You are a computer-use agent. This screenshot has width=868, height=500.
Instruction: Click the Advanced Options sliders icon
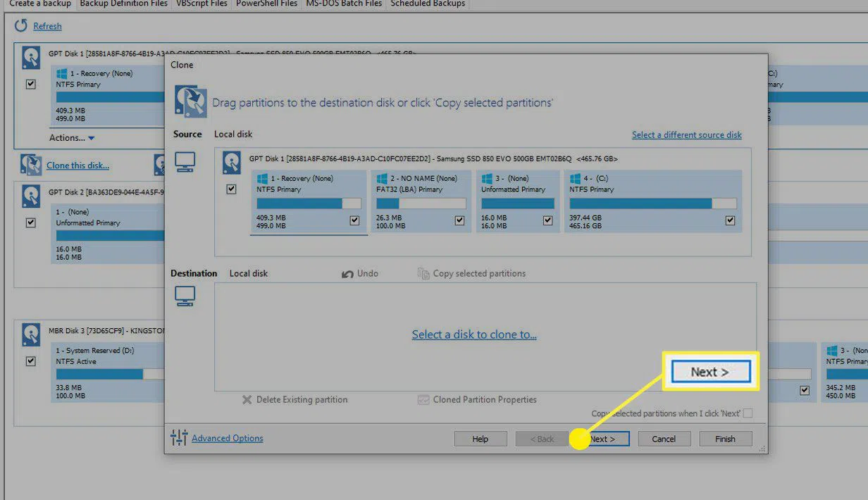tap(179, 438)
